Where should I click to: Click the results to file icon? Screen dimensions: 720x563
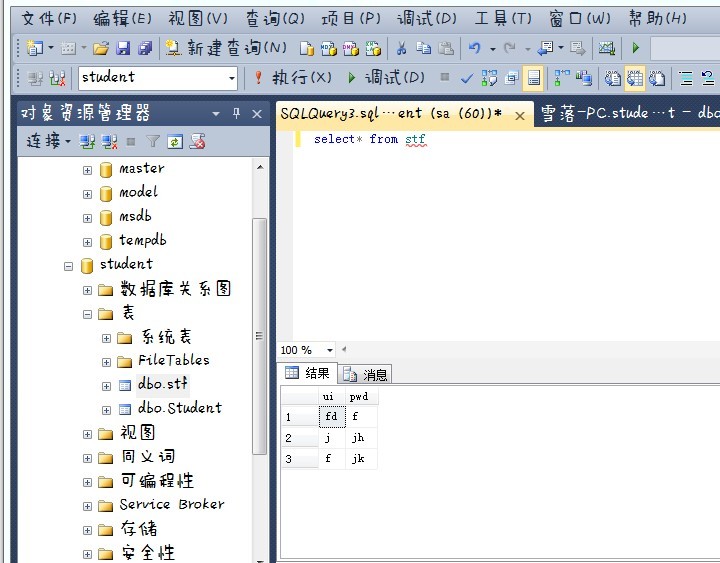657,78
